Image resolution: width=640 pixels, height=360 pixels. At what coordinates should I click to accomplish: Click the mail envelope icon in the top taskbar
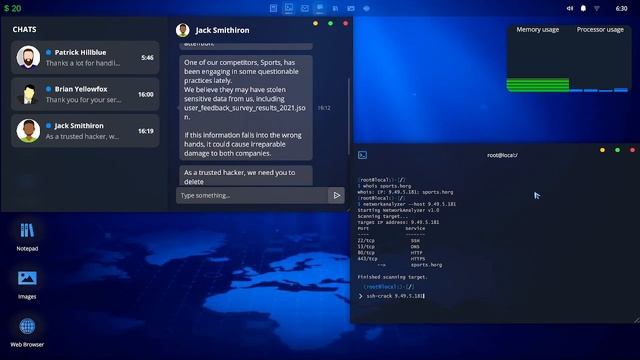point(304,8)
